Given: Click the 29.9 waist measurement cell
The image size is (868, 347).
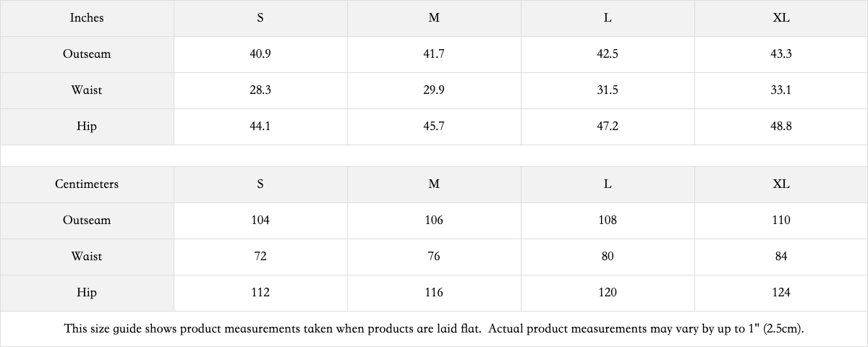Looking at the screenshot, I should point(434,90).
